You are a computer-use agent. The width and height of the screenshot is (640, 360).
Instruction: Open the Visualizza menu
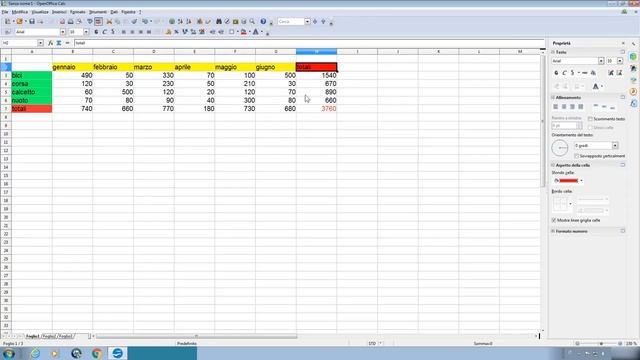40,12
